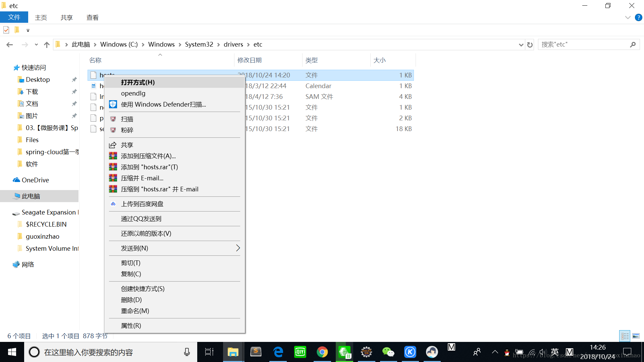The width and height of the screenshot is (644, 362).
Task: Open the blue K app on taskbar
Action: coord(410,352)
